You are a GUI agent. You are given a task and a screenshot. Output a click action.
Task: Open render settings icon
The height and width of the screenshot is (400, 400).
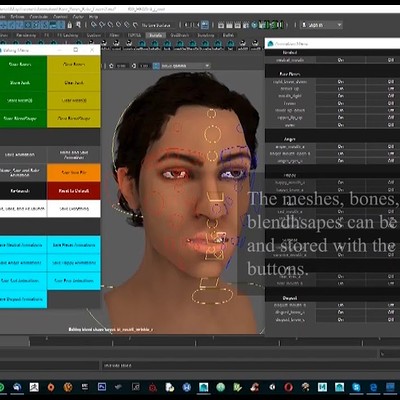click(246, 25)
